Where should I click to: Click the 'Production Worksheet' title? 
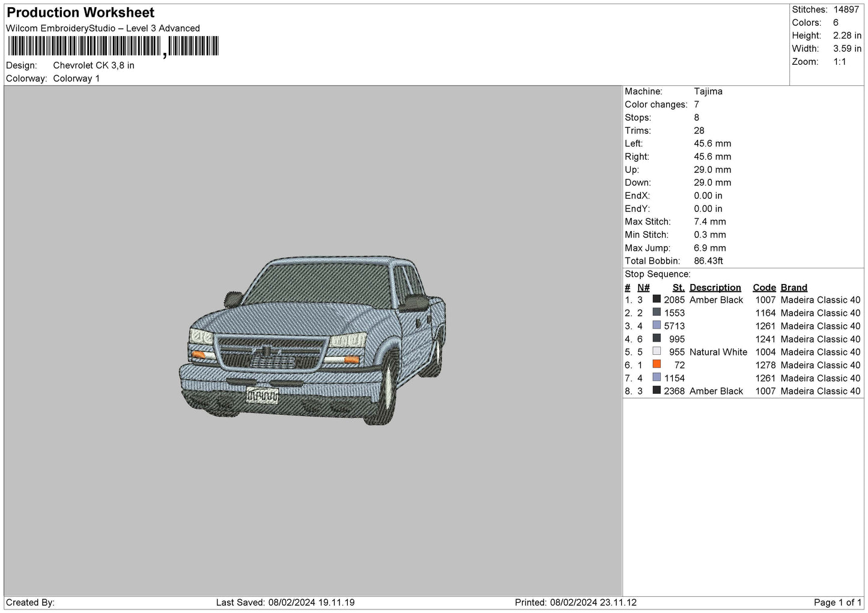(x=80, y=13)
